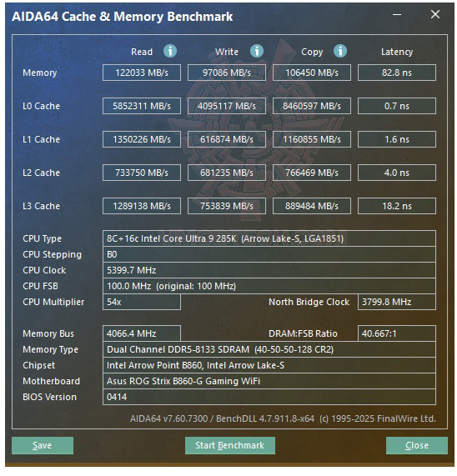Click the CPU Clock 5399.7 MHz field
The width and height of the screenshot is (457, 476).
coord(269,270)
